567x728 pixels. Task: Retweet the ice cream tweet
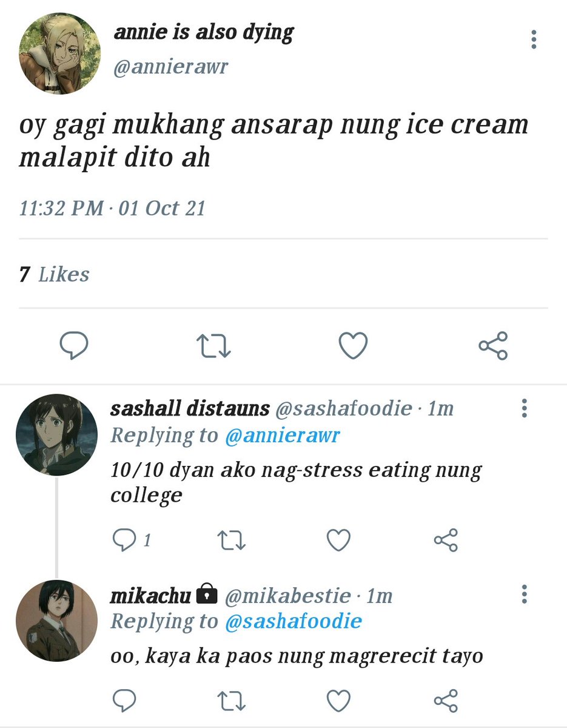[213, 346]
